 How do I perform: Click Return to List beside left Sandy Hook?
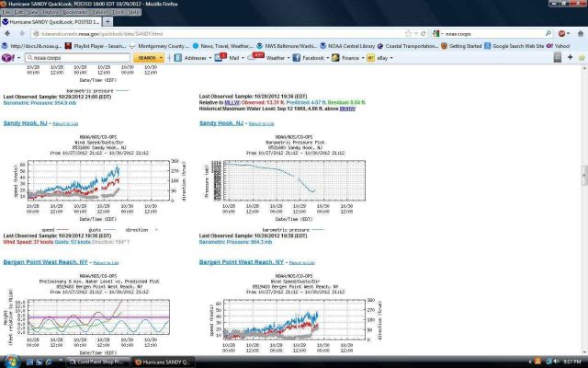pos(65,123)
